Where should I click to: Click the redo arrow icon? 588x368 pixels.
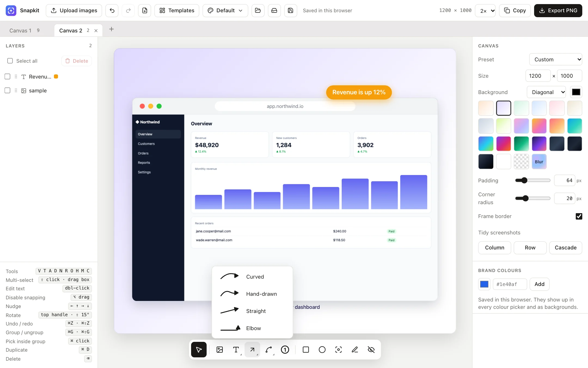[x=128, y=11]
